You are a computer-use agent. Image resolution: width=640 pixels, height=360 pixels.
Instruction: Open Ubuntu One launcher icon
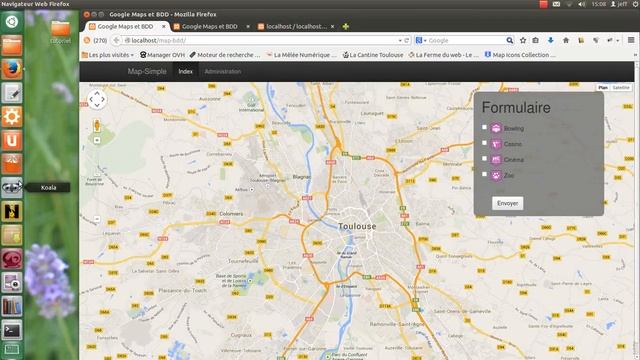tap(12, 140)
